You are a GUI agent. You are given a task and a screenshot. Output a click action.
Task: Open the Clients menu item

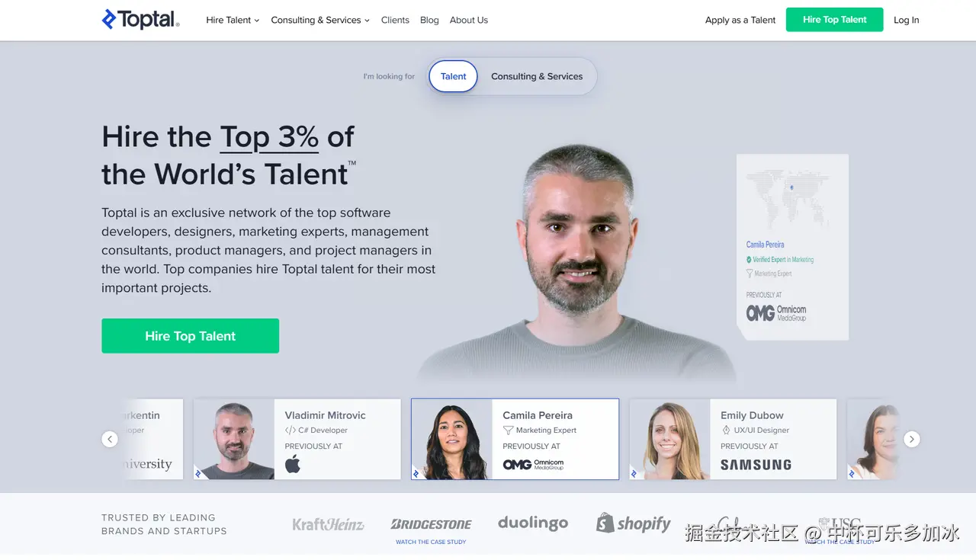pos(395,20)
